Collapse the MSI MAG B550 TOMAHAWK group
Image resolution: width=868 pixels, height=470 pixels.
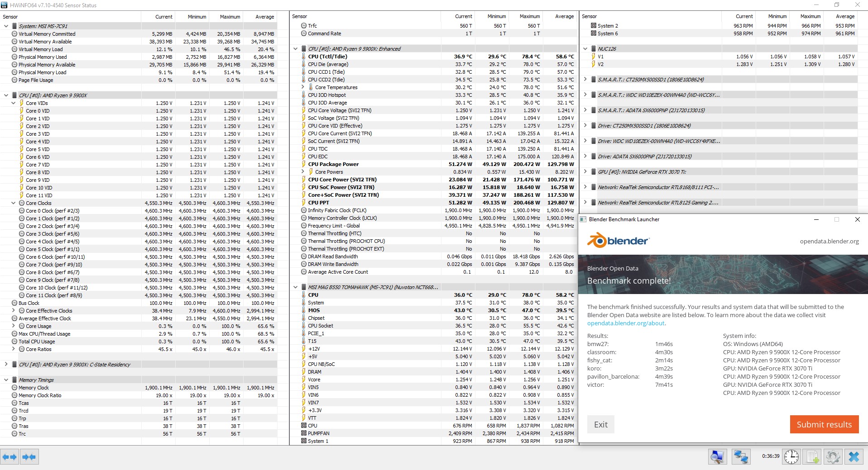295,287
